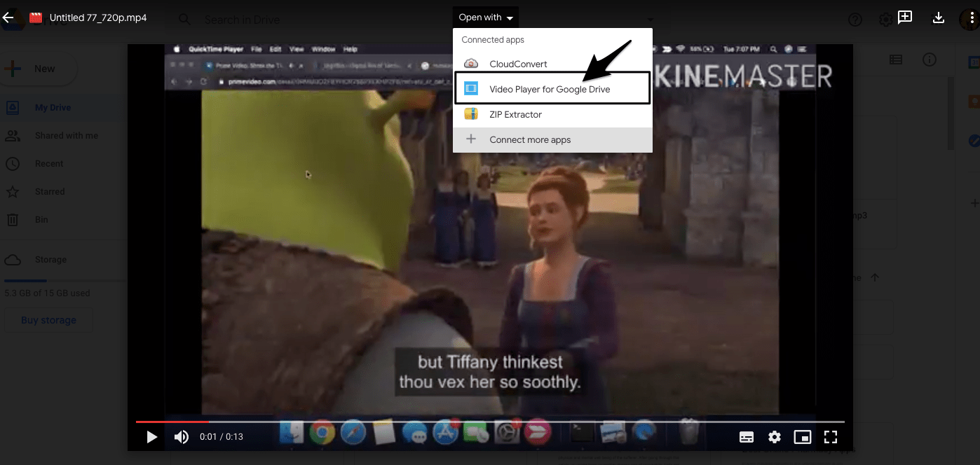Download the video file
This screenshot has width=980, height=465.
[938, 18]
